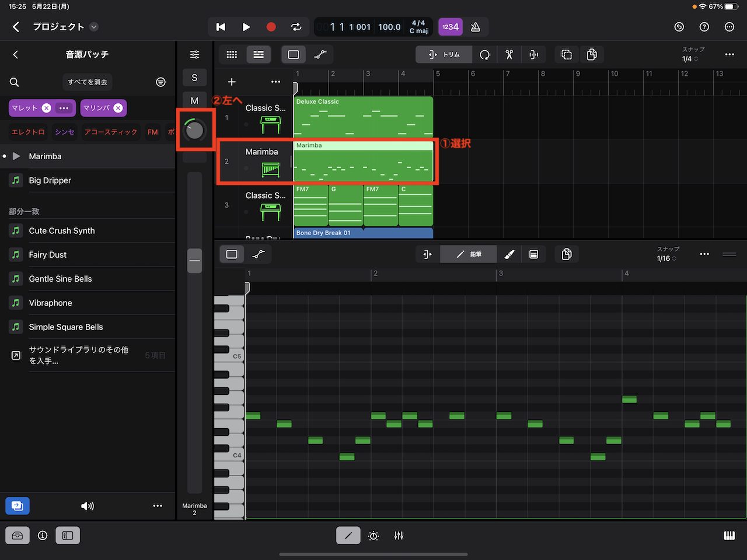Click the tracks area copy icon
This screenshot has width=747, height=560.
592,54
